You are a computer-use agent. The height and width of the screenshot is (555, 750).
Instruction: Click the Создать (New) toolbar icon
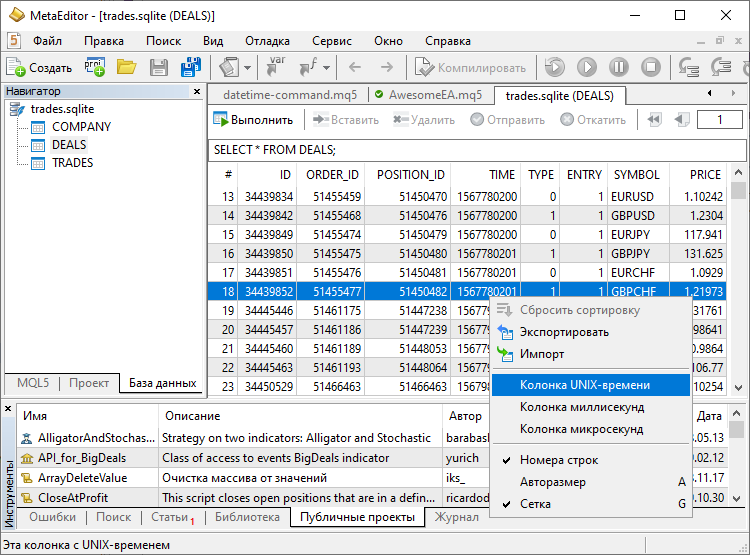40,68
